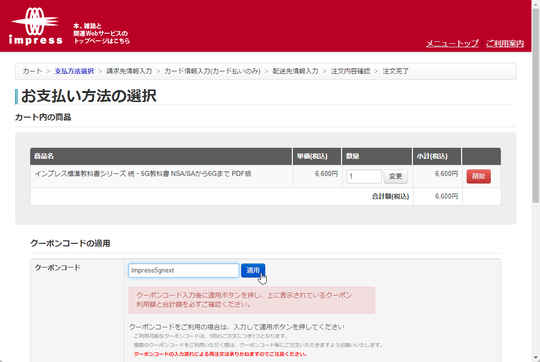Click the 注文内容確認 breadcrumb step
Image resolution: width=540 pixels, height=362 pixels.
pyautogui.click(x=350, y=71)
